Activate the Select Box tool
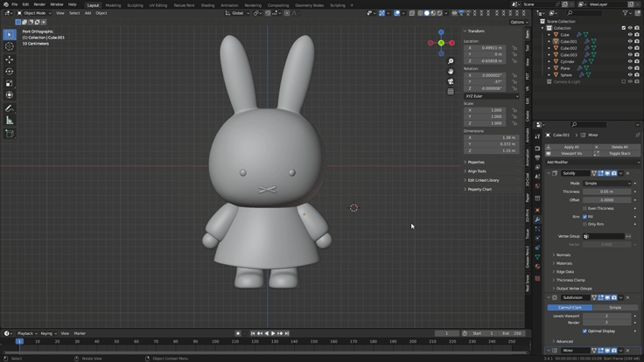Image resolution: width=644 pixels, height=362 pixels. click(10, 34)
